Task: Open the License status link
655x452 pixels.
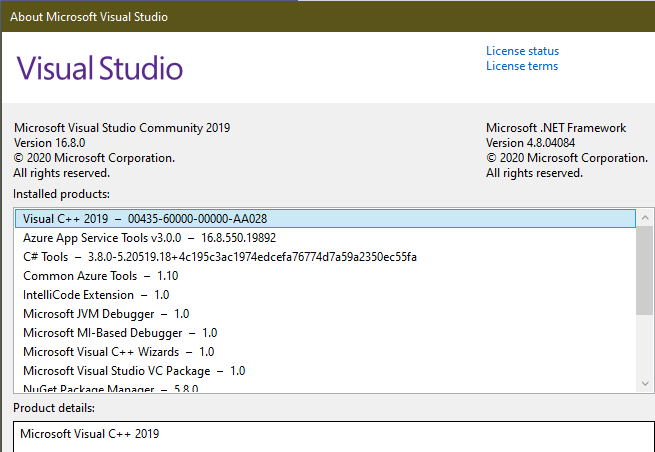Action: click(x=522, y=51)
